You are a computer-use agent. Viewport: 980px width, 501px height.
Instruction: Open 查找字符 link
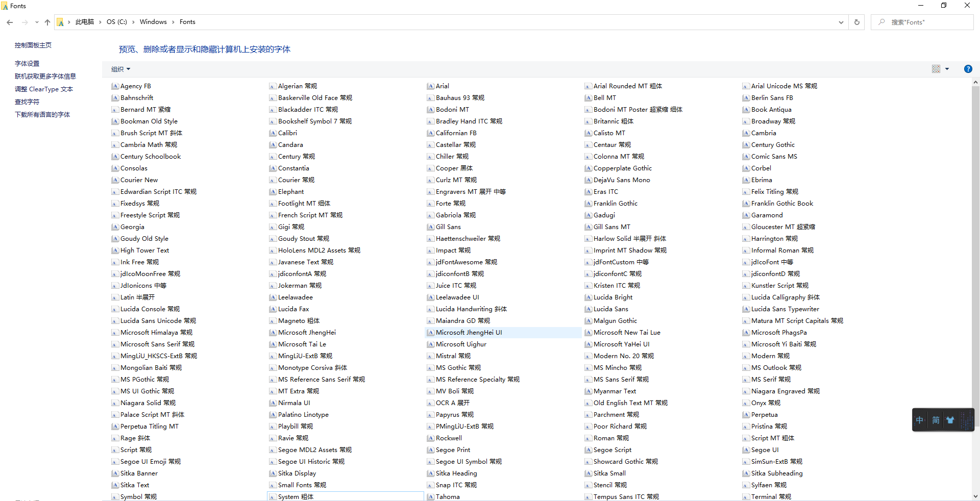tap(27, 102)
